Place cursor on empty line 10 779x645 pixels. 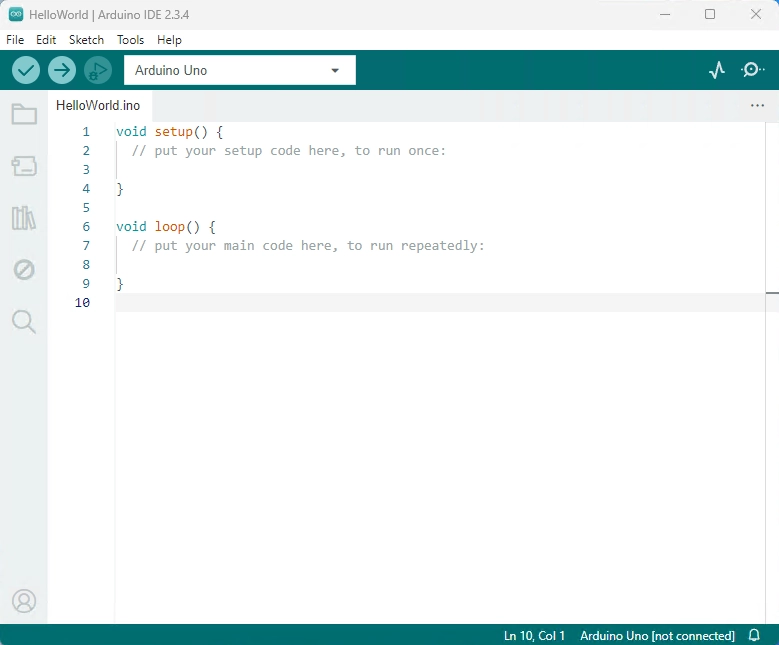440,303
